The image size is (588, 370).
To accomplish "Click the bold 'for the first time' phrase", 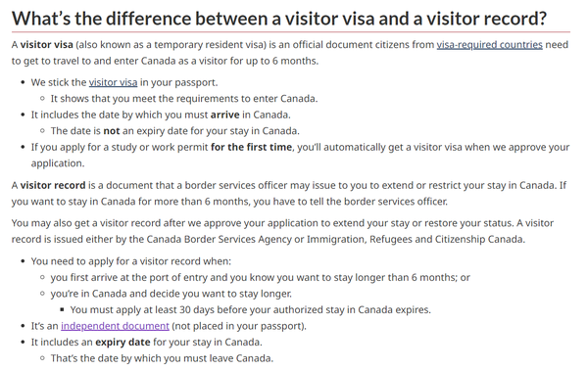I will pos(251,147).
